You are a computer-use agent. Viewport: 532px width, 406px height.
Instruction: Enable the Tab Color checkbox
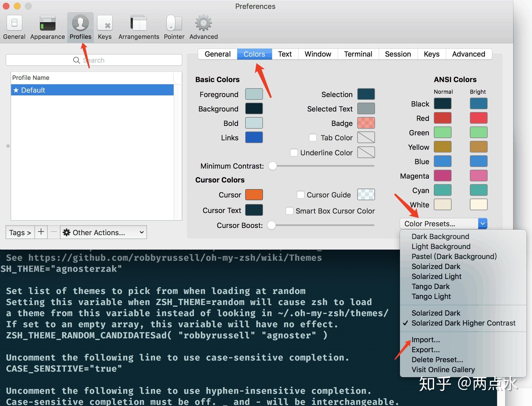[313, 137]
